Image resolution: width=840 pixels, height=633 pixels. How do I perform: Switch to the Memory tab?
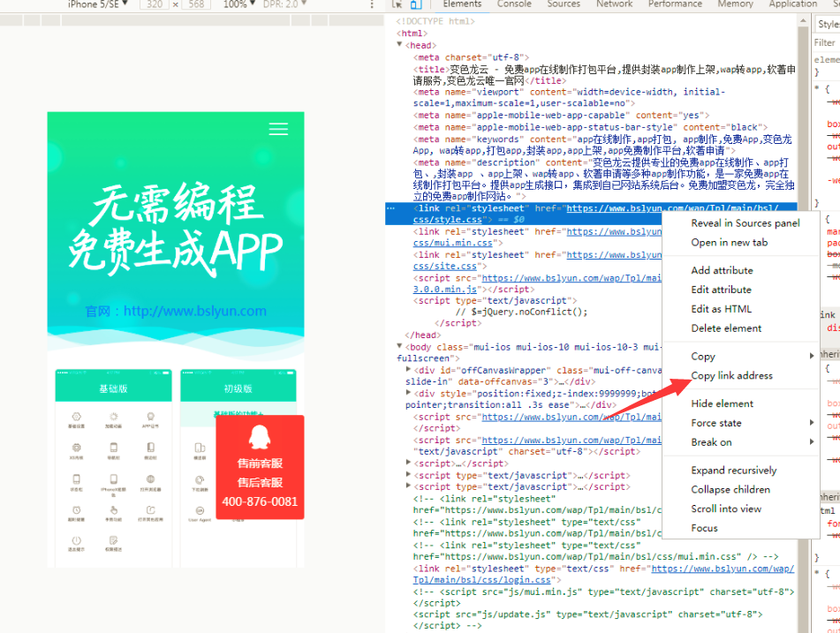pos(735,4)
